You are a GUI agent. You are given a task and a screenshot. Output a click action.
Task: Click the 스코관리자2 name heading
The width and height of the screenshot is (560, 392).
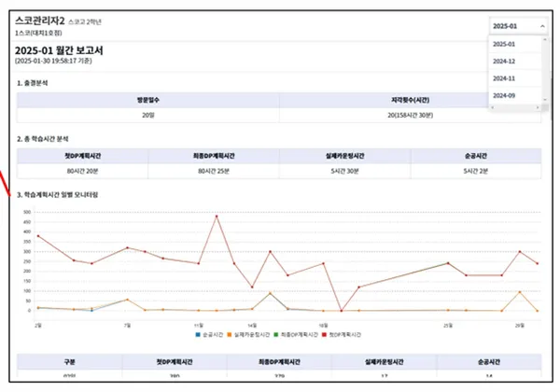39,21
